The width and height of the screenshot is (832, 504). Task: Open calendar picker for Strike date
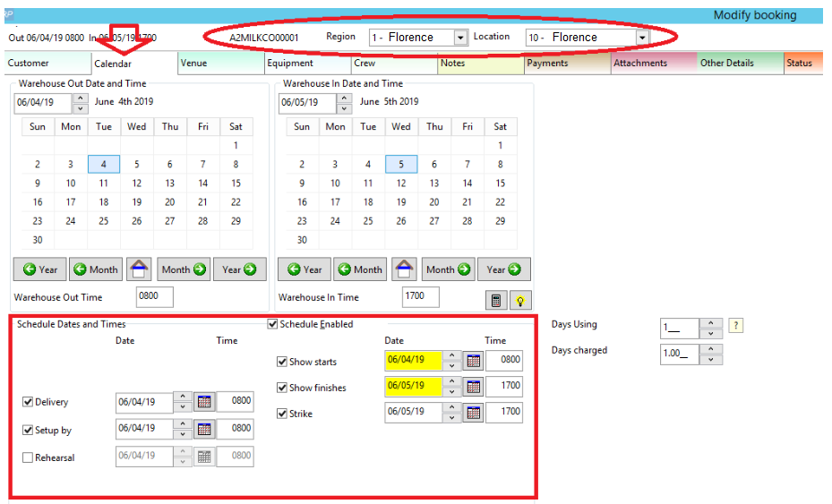point(473,413)
